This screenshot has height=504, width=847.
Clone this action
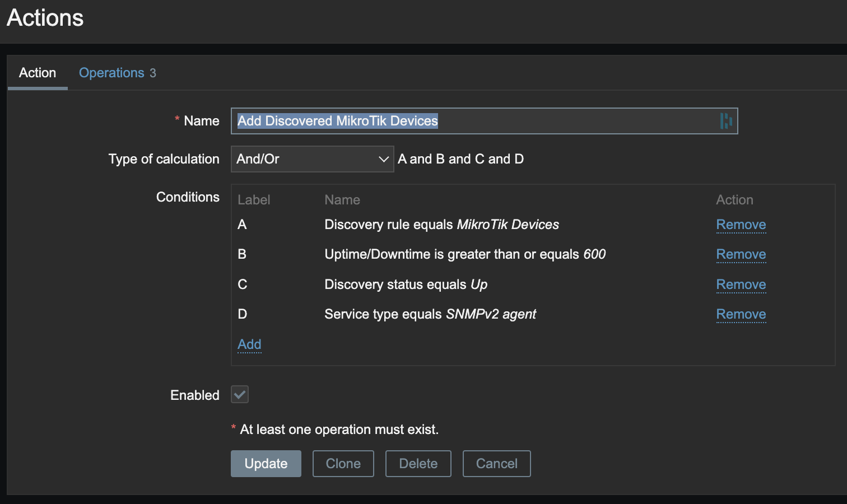(x=343, y=464)
